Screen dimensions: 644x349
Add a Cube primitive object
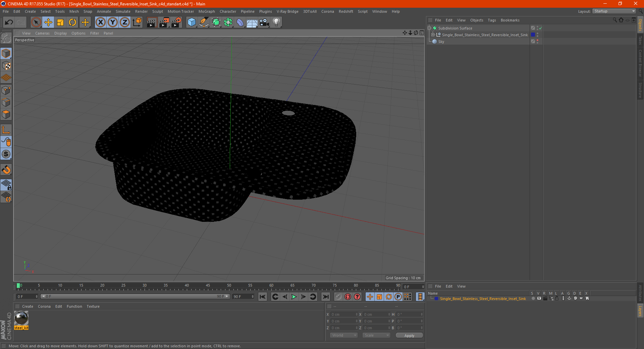[x=192, y=22]
